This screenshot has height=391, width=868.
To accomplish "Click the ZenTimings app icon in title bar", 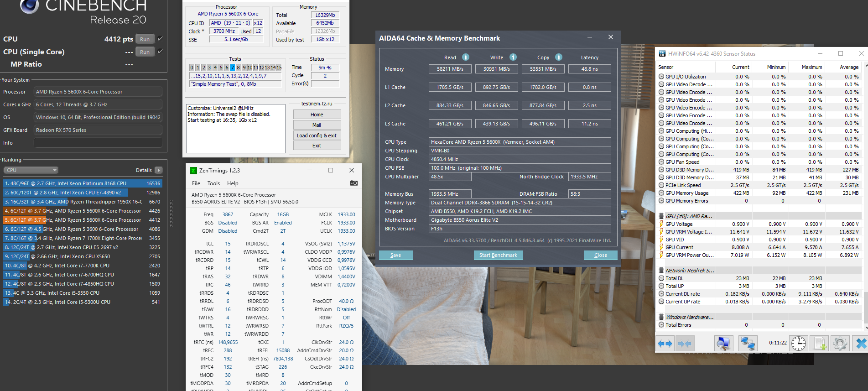I will coord(193,171).
